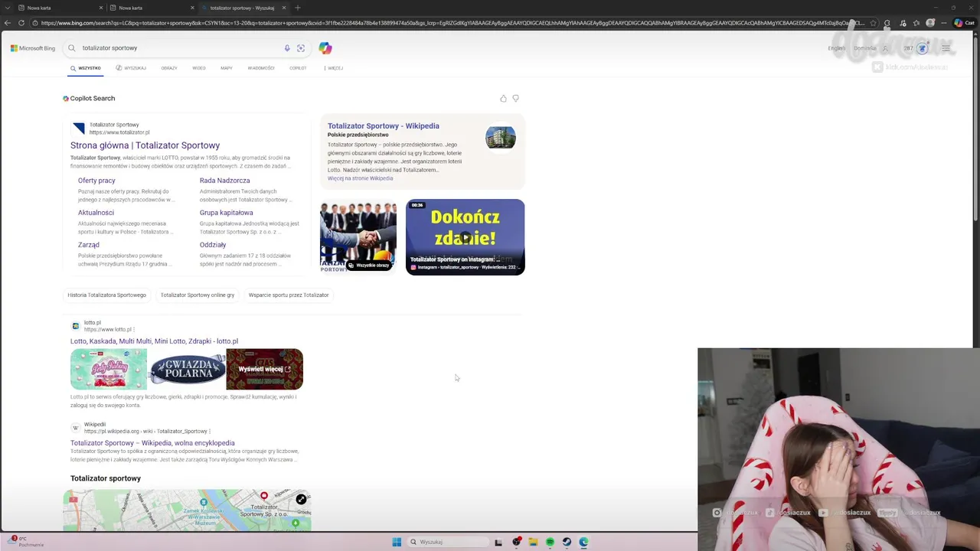The width and height of the screenshot is (980, 551).
Task: Click the browser address bar URL
Action: (x=452, y=23)
